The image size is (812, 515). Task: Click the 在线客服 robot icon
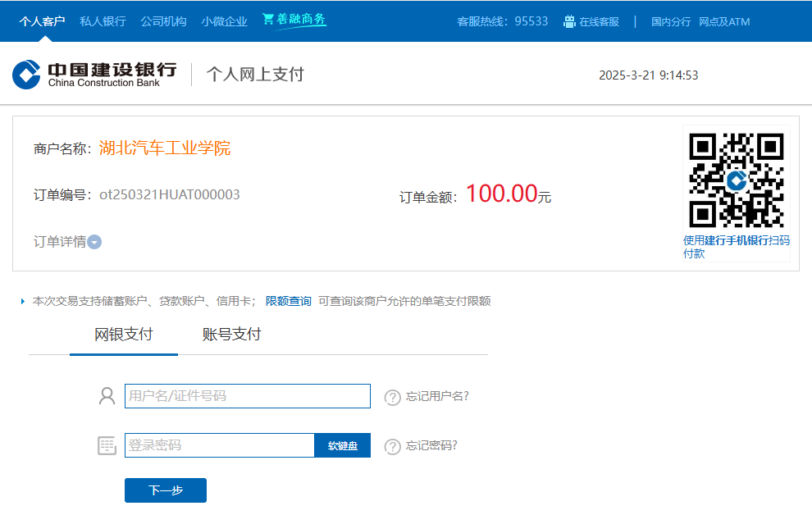pos(569,22)
